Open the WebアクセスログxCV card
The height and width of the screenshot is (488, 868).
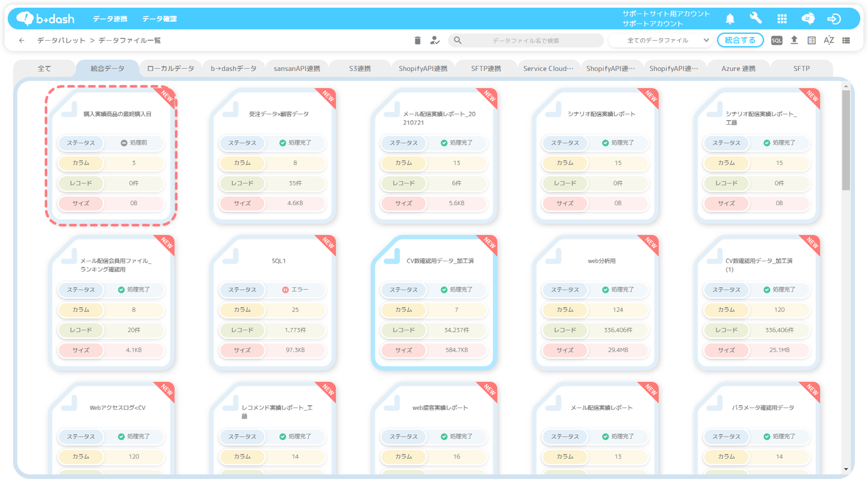tap(112, 428)
